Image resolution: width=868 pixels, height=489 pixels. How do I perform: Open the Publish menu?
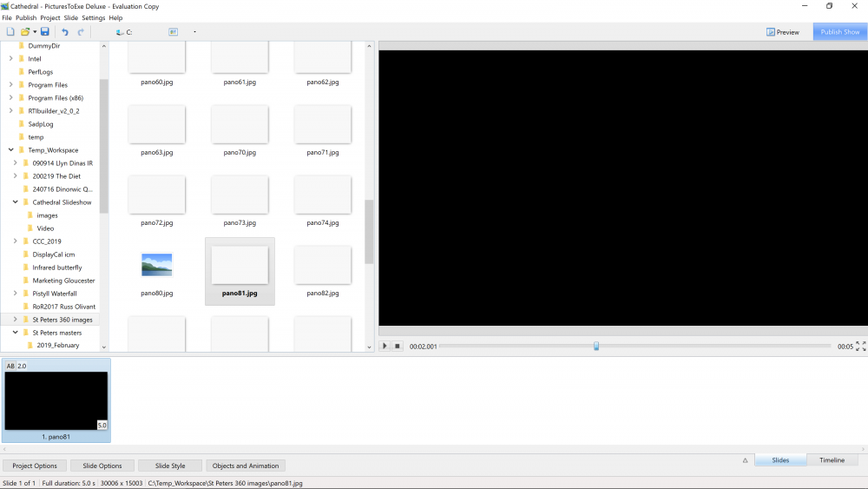[x=26, y=17]
